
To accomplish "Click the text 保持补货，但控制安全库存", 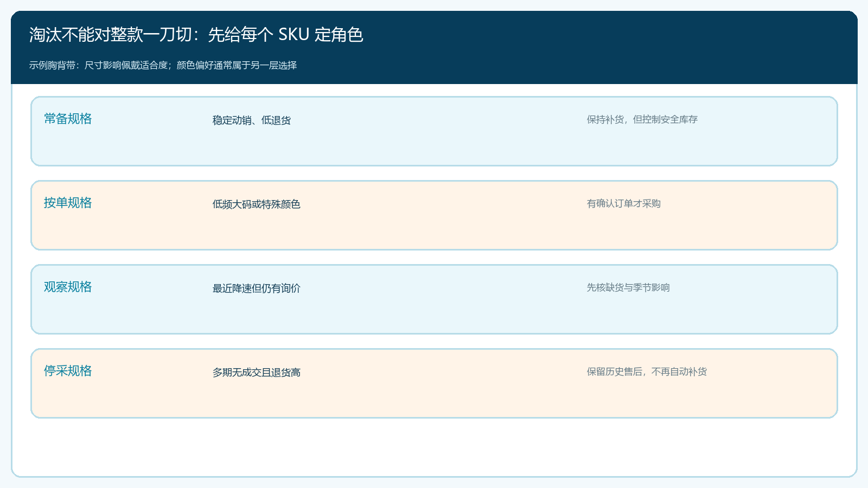I will [642, 119].
